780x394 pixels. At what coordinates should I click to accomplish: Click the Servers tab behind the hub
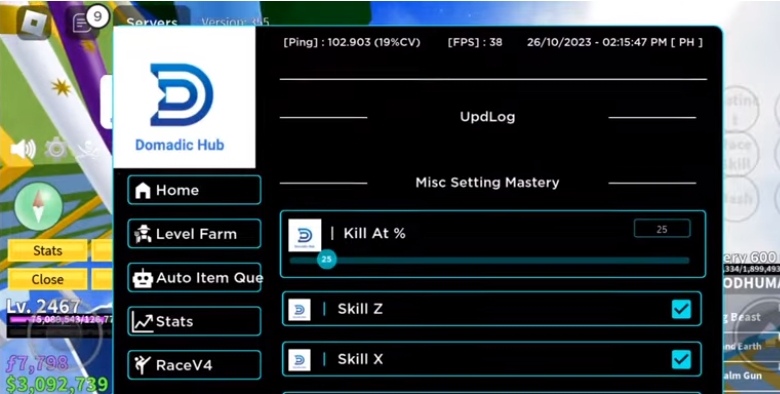click(152, 22)
